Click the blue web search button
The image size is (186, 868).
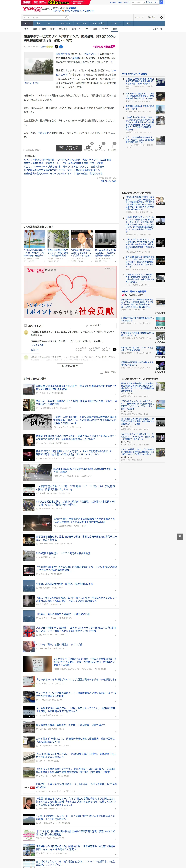click(161, 2)
